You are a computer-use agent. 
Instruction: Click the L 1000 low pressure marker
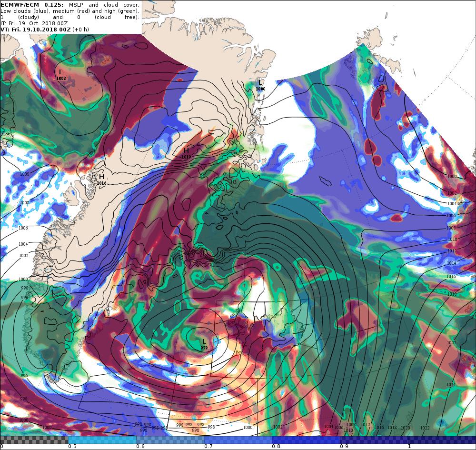pos(260,85)
